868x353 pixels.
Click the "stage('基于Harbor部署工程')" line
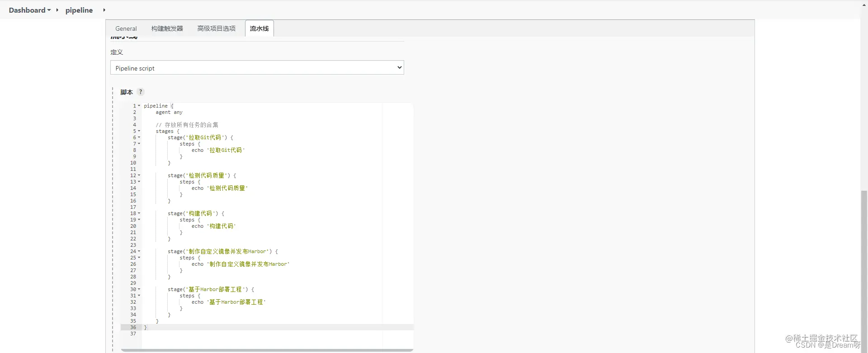click(x=211, y=289)
